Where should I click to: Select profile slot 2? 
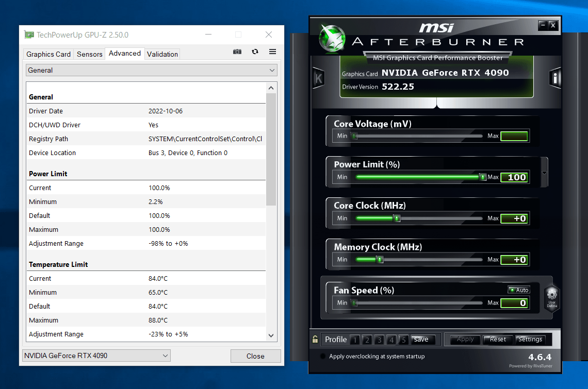[367, 340]
